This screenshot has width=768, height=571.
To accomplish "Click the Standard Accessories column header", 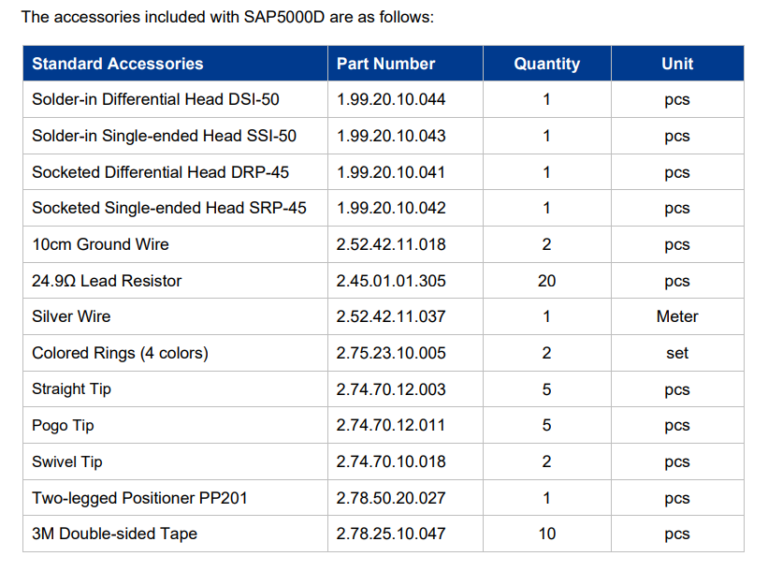I will (x=117, y=64).
